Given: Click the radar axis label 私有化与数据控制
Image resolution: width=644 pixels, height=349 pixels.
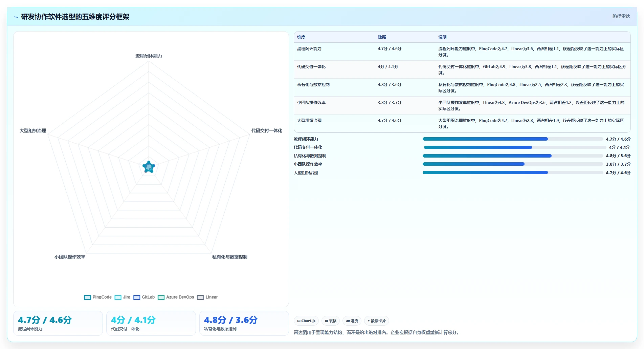Looking at the screenshot, I should coord(230,257).
